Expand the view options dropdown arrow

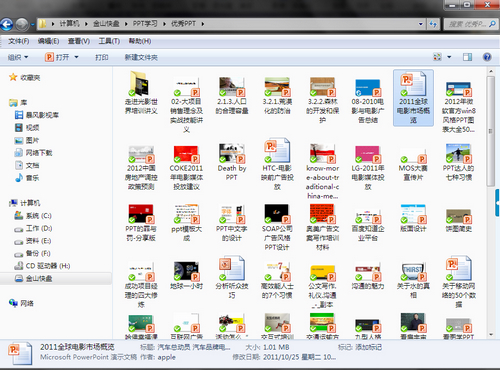pyautogui.click(x=449, y=57)
